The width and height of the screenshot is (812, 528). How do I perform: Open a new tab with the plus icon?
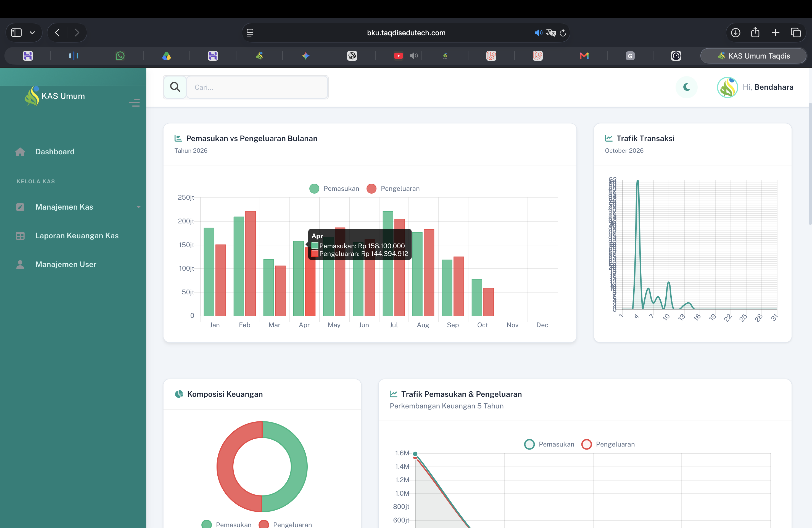point(776,32)
